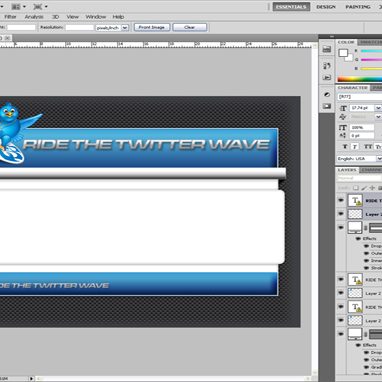Switch to the Design workspace
Viewport: 382px width, 382px height.
[x=326, y=7]
